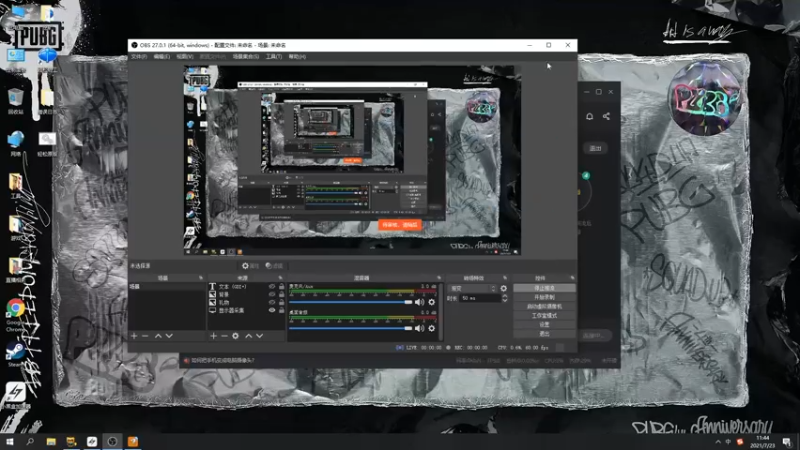
Task: Move the source down in the Sources panel
Action: point(260,336)
